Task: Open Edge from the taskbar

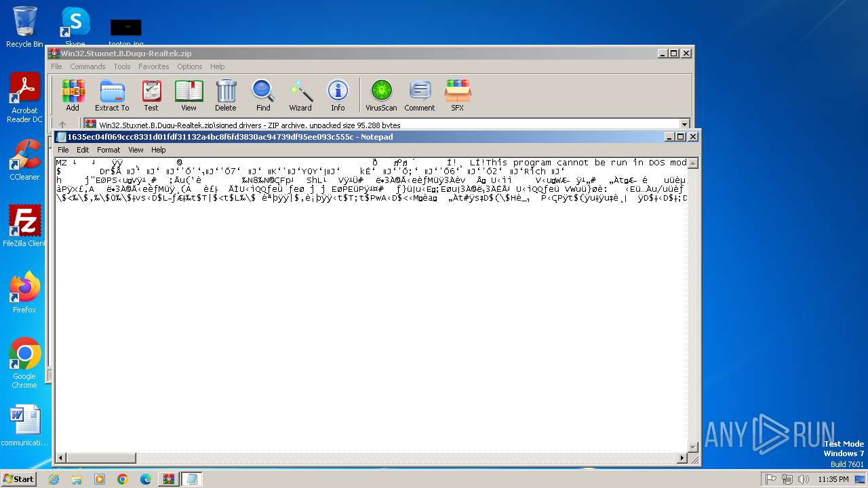Action: [x=146, y=479]
